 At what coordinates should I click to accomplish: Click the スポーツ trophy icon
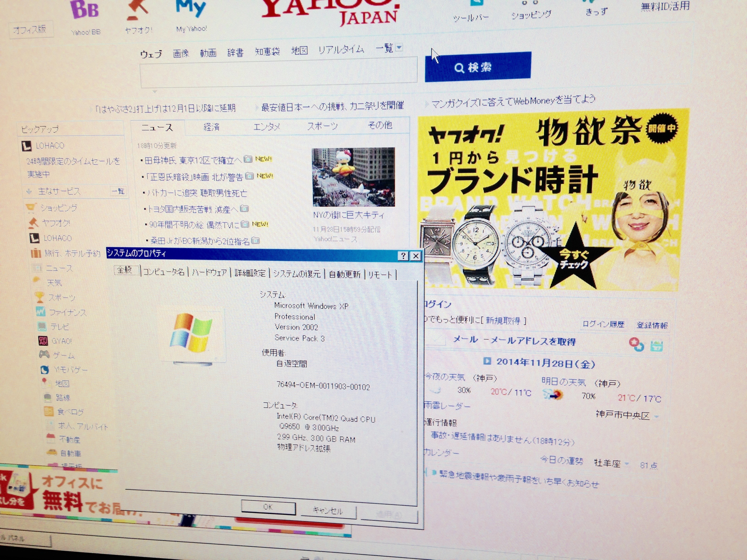click(x=40, y=297)
